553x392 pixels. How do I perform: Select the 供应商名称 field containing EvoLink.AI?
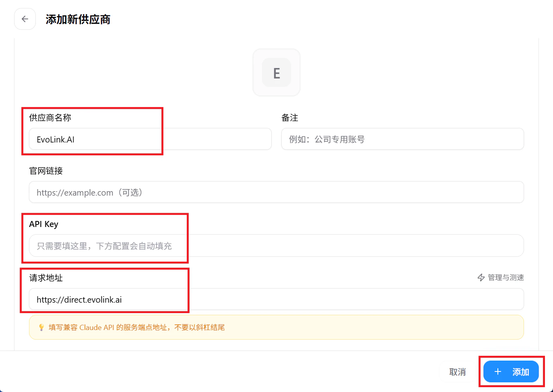pyautogui.click(x=149, y=139)
